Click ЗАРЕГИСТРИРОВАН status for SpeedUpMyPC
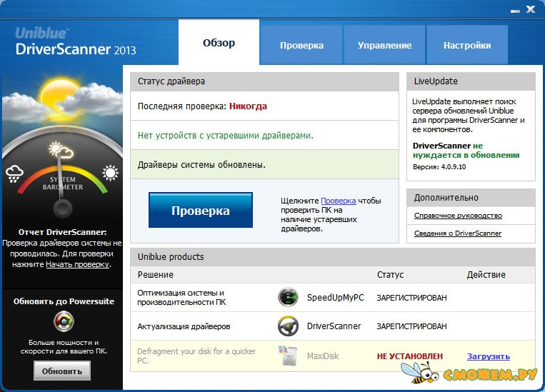This screenshot has width=545, height=392. pyautogui.click(x=411, y=298)
